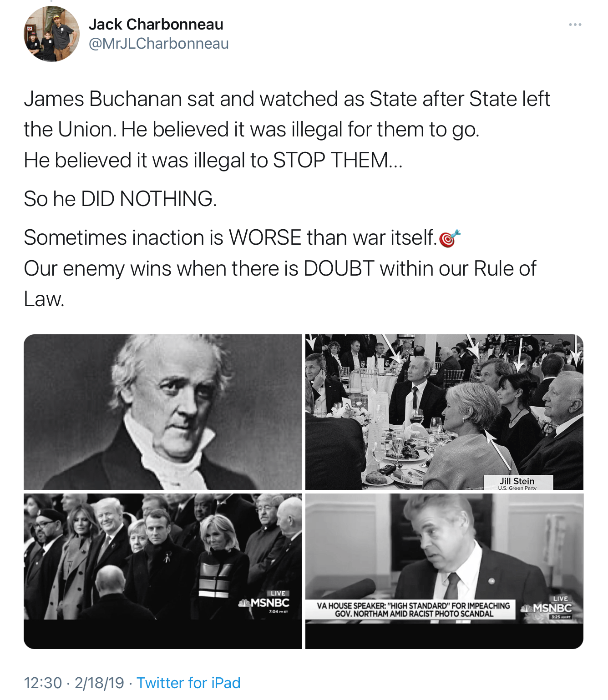Screen dimensions: 608x700
Task: Open the @MrJLCharbonneau handle link
Action: [x=158, y=44]
